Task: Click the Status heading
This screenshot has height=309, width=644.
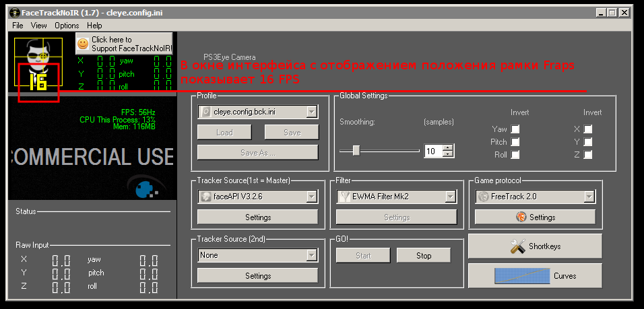Action: (x=26, y=211)
